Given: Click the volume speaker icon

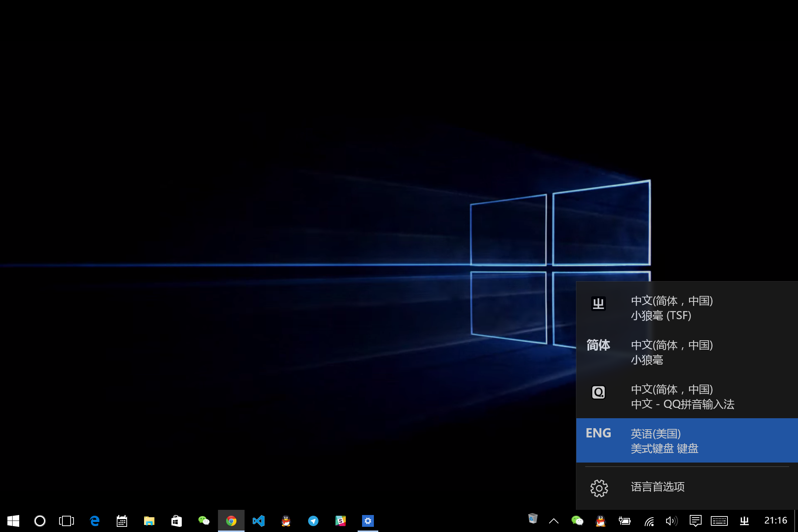Looking at the screenshot, I should click(x=671, y=521).
